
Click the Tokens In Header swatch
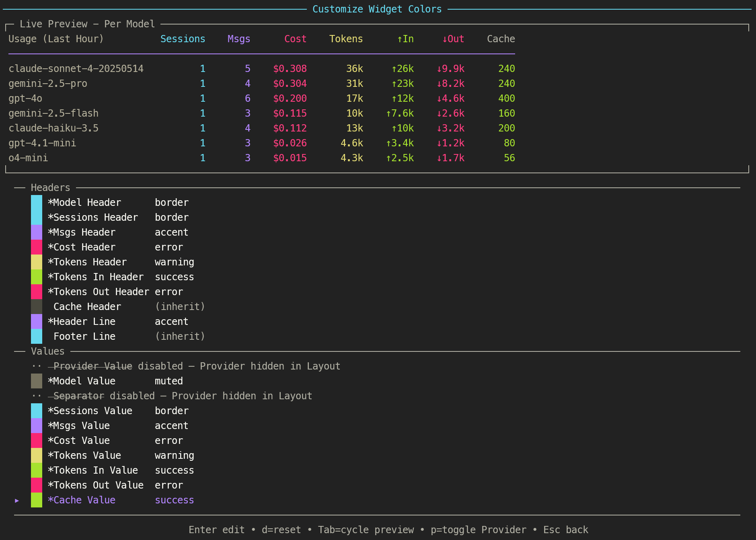tap(37, 277)
